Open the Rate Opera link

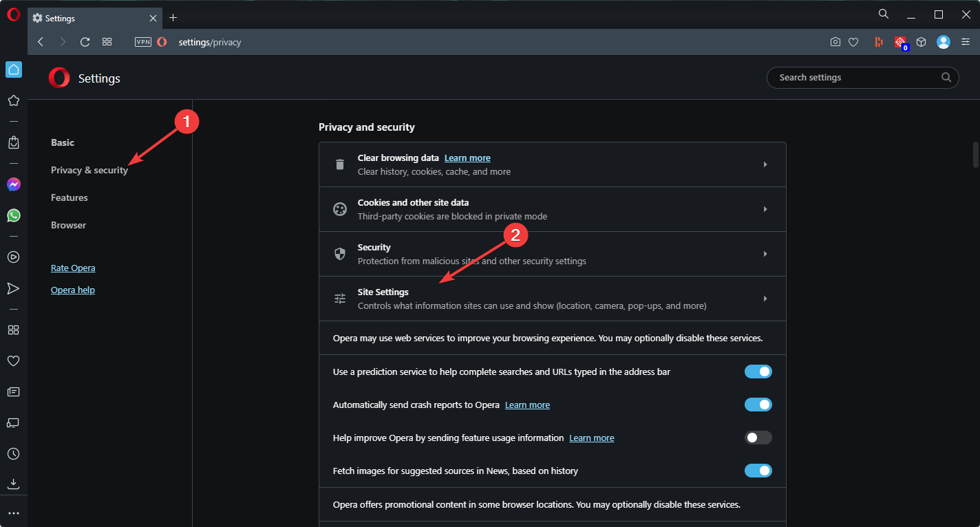point(73,268)
